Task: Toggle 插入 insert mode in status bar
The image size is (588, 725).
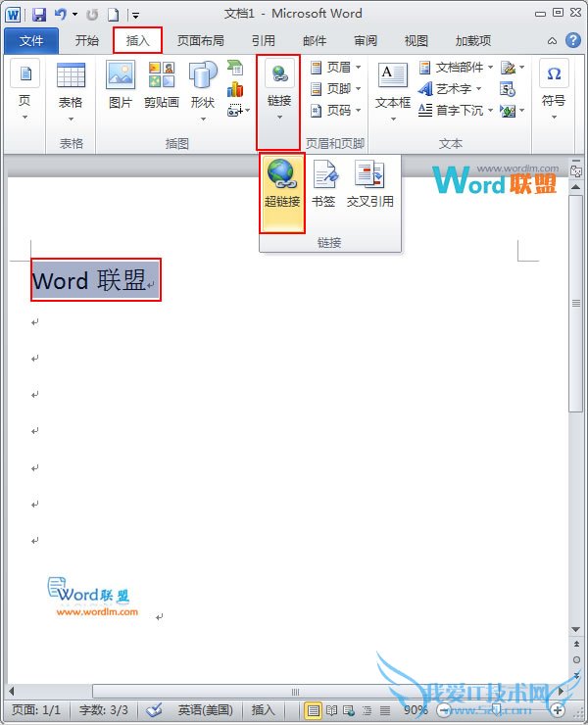Action: tap(263, 709)
